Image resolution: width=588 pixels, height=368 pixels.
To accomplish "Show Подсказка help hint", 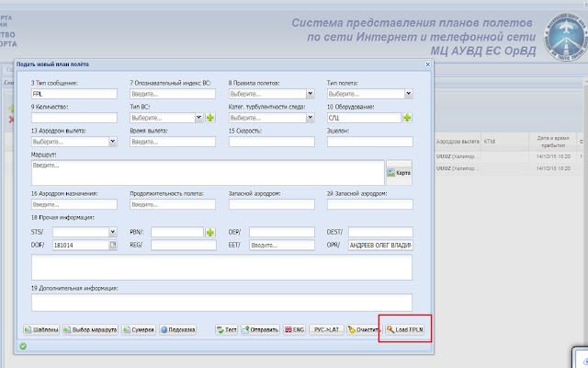I will pyautogui.click(x=179, y=328).
